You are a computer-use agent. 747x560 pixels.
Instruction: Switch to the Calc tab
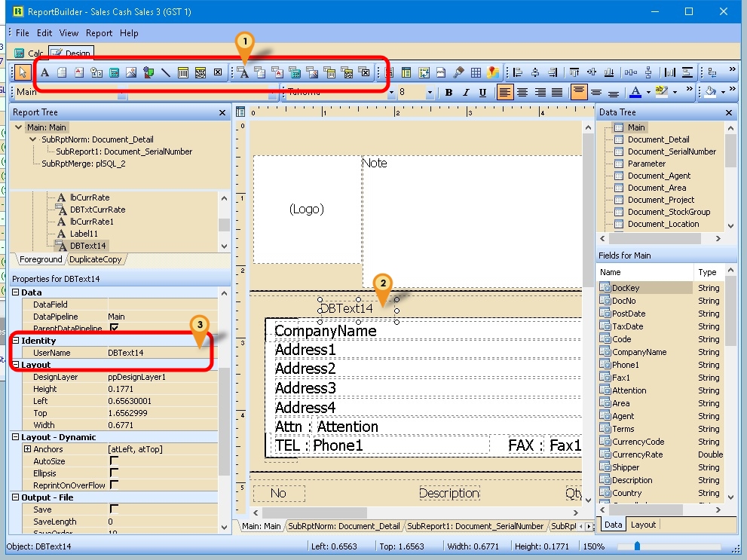(30, 54)
